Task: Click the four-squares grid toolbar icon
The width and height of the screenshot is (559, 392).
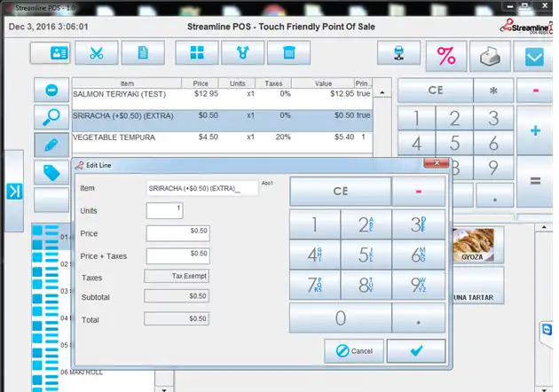Action: (197, 52)
